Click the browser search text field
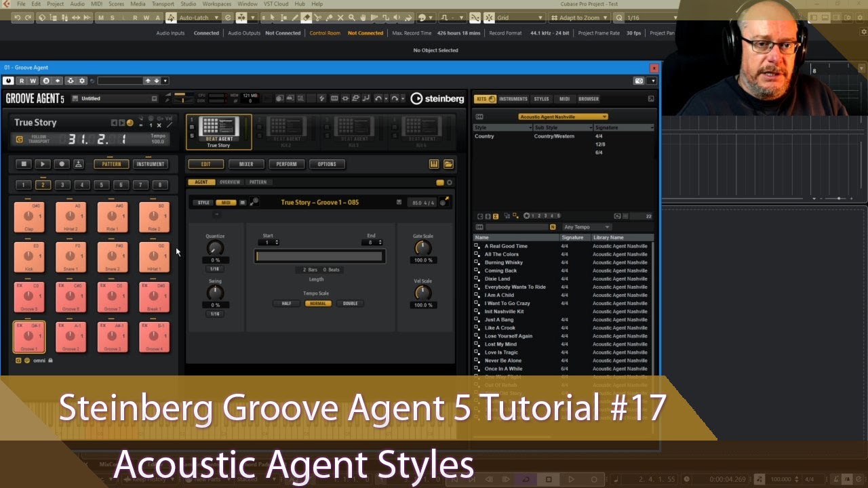The height and width of the screenshot is (488, 868). [x=517, y=227]
